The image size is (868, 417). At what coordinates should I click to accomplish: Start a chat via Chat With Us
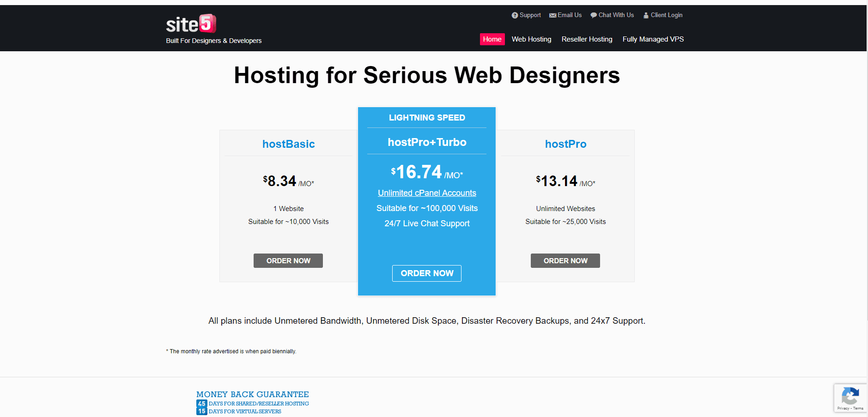[x=616, y=15]
